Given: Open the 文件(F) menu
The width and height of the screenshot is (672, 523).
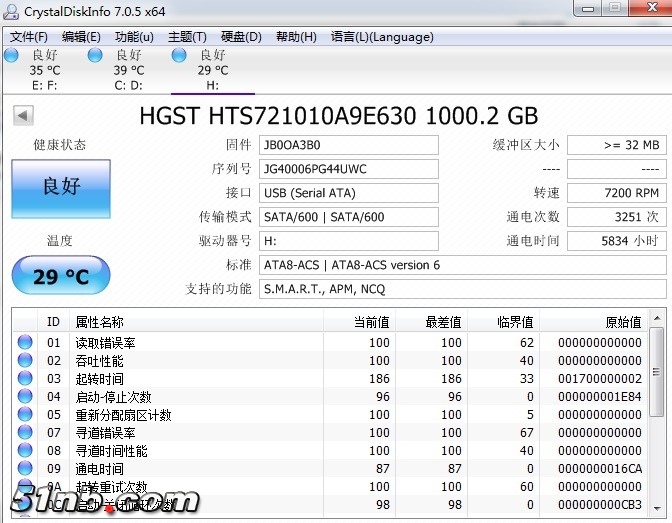Looking at the screenshot, I should (x=29, y=37).
